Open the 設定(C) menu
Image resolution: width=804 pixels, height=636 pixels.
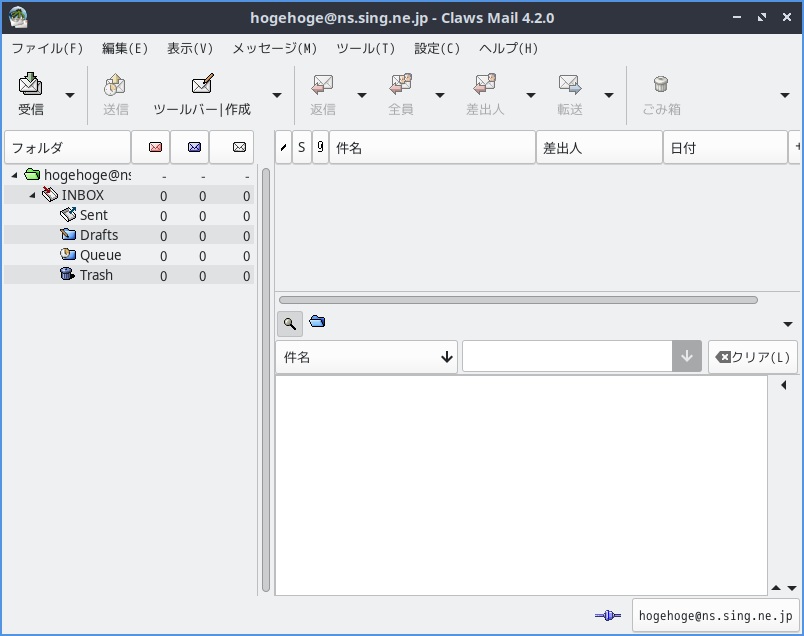[x=437, y=48]
